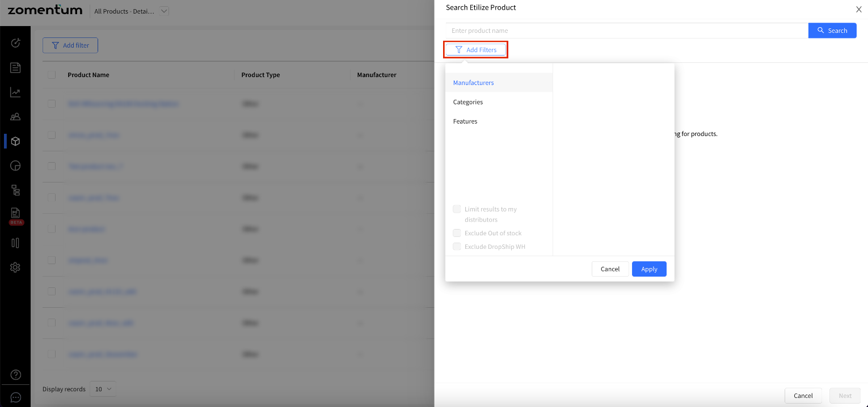
Task: Click the Search button with magnifier
Action: point(832,31)
